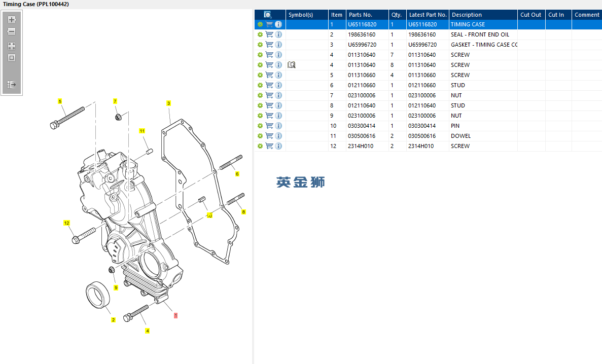Add the STUD 012110660 row to cart
This screenshot has height=364, width=602.
pos(269,85)
